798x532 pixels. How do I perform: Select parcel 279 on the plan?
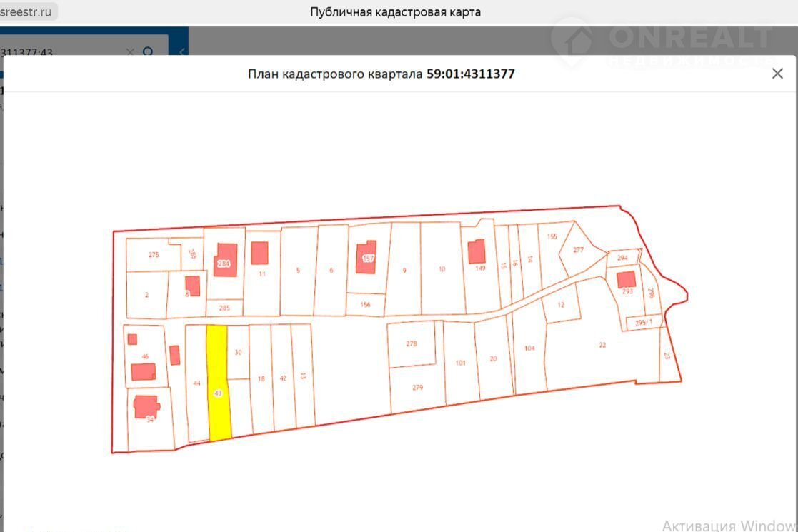[418, 388]
